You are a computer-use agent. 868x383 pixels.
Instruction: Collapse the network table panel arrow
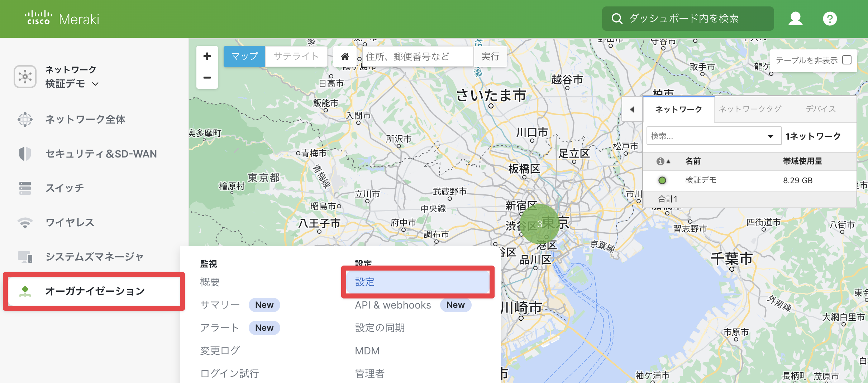point(632,110)
